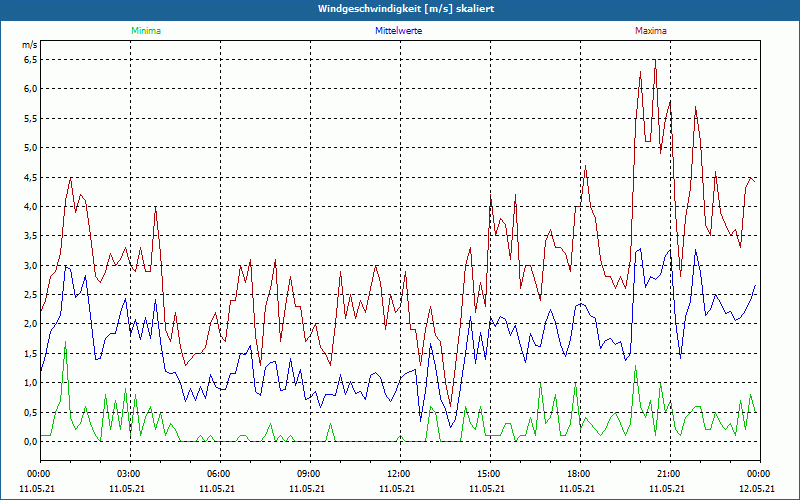Screen dimensions: 800x500
Task: Click the chart title Windgeschwindigkeit [m/s] skaliert
Action: [406, 9]
